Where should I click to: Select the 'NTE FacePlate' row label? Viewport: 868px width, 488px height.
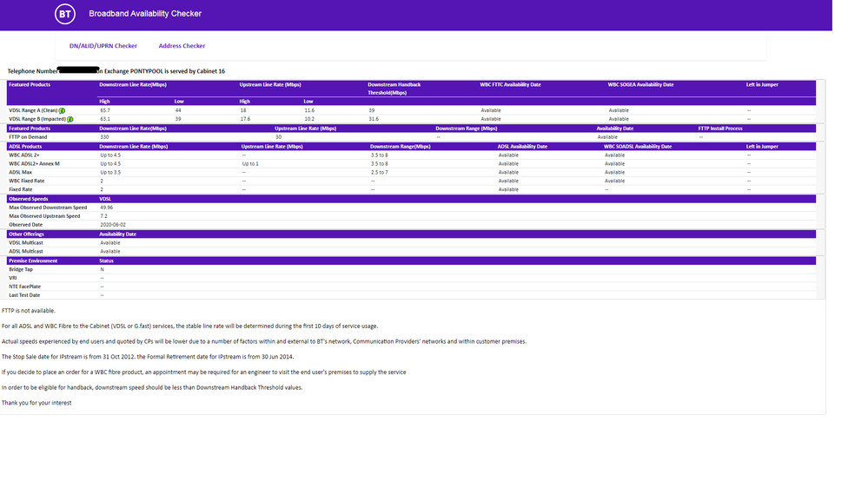24,287
